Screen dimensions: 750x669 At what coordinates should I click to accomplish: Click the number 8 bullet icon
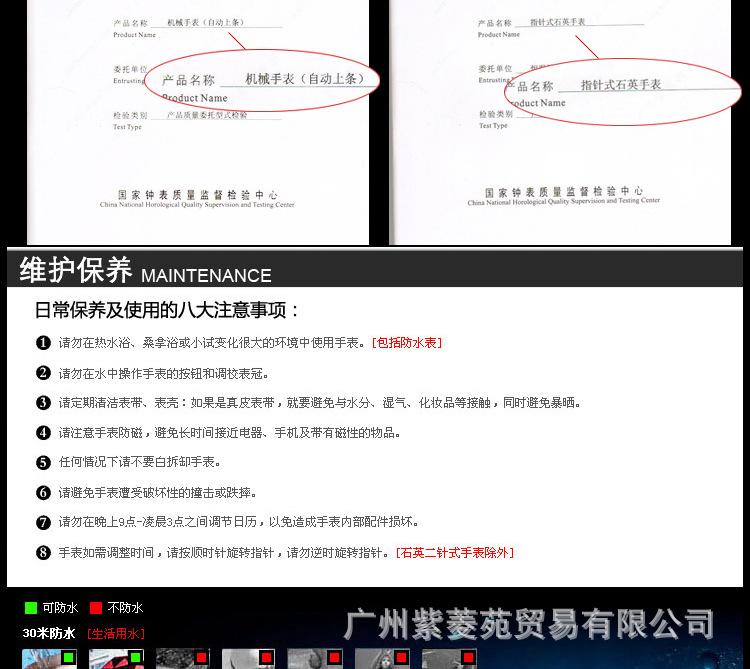pyautogui.click(x=43, y=553)
